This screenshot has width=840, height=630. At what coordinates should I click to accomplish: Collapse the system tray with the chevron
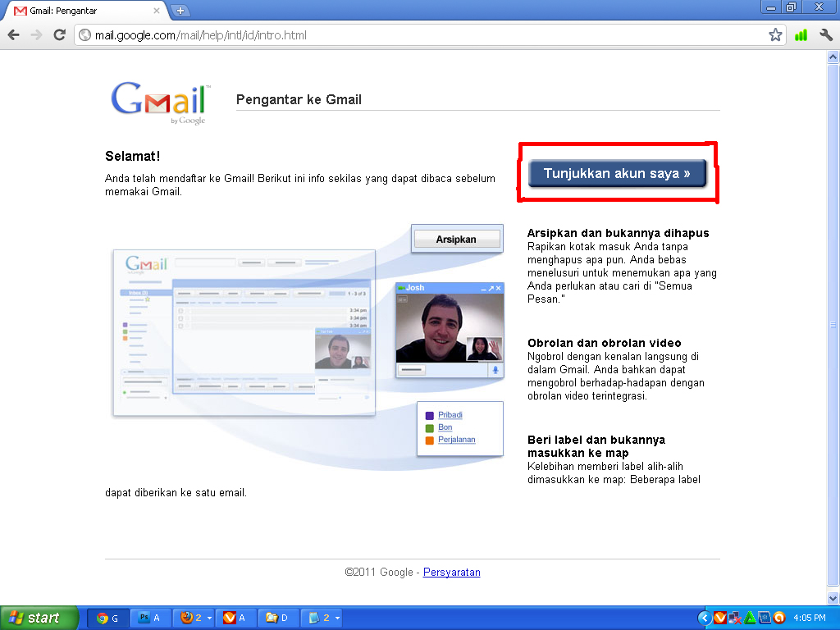click(x=705, y=617)
